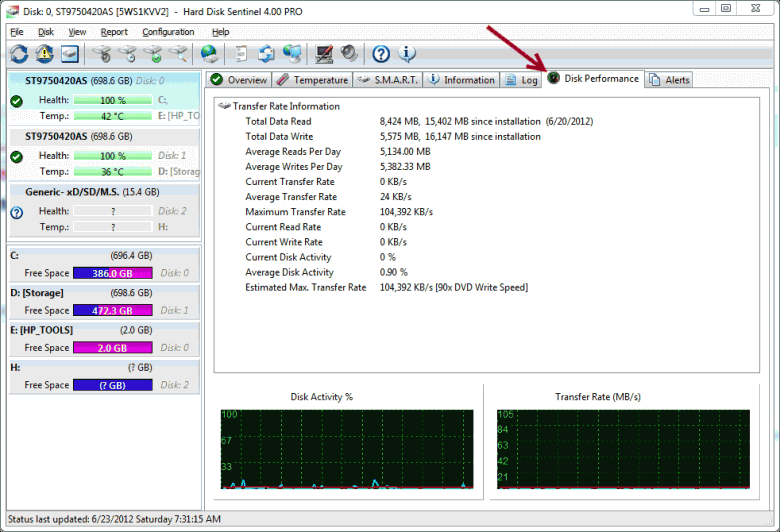Click the 42 °C temperature bar
The width and height of the screenshot is (780, 532).
pyautogui.click(x=113, y=116)
